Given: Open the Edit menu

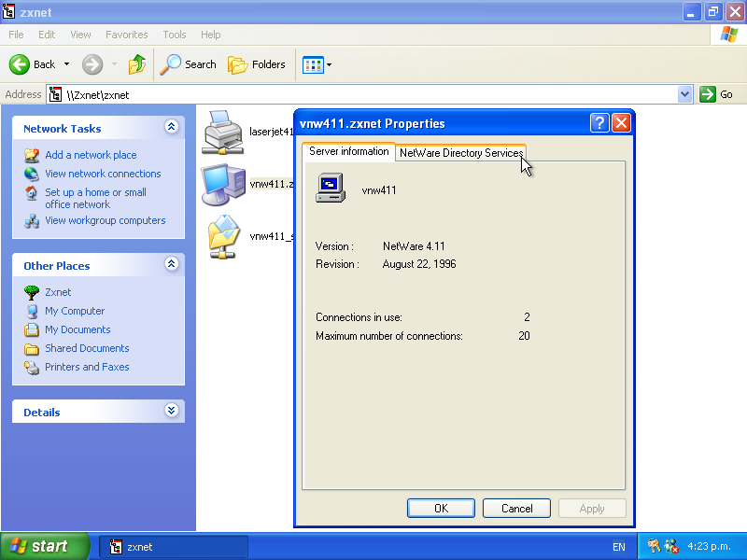Looking at the screenshot, I should tap(47, 35).
